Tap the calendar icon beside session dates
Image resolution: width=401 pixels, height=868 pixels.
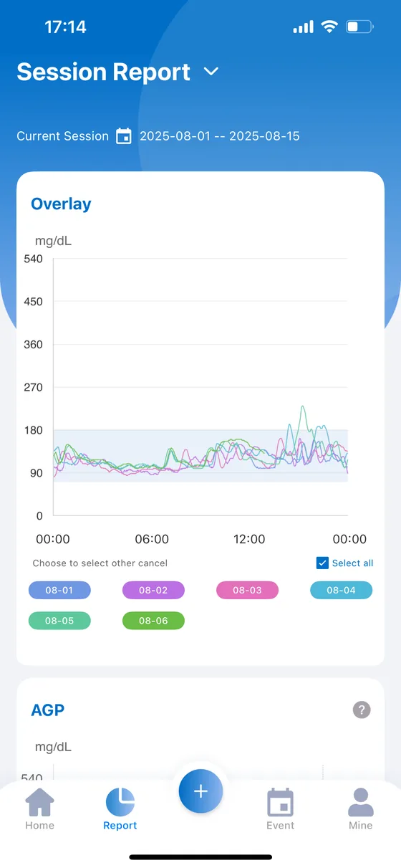[x=124, y=135]
